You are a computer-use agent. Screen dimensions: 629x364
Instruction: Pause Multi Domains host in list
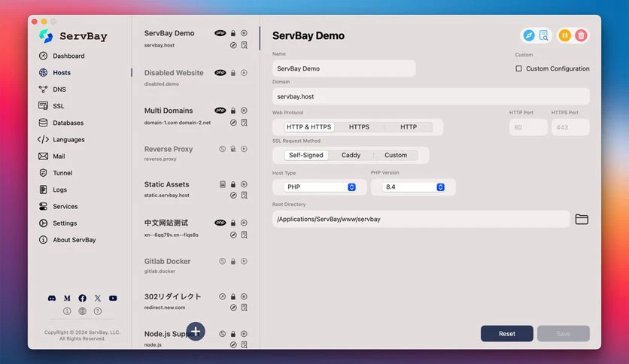tap(244, 111)
